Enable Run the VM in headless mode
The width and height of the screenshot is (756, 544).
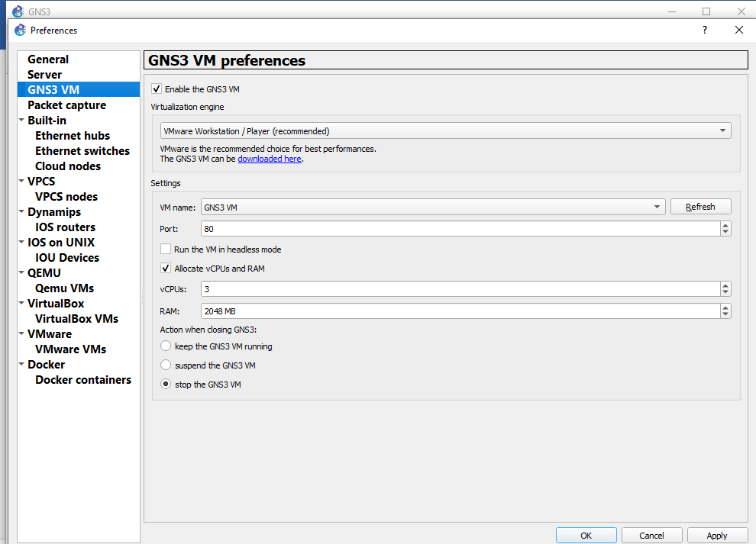[x=166, y=249]
